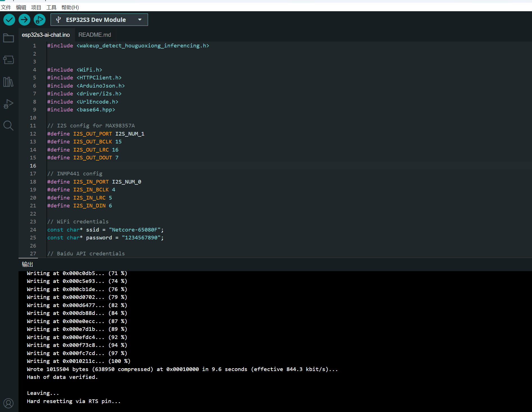Image resolution: width=532 pixels, height=412 pixels.
Task: Click the base64.hpp include line
Action: [81, 110]
